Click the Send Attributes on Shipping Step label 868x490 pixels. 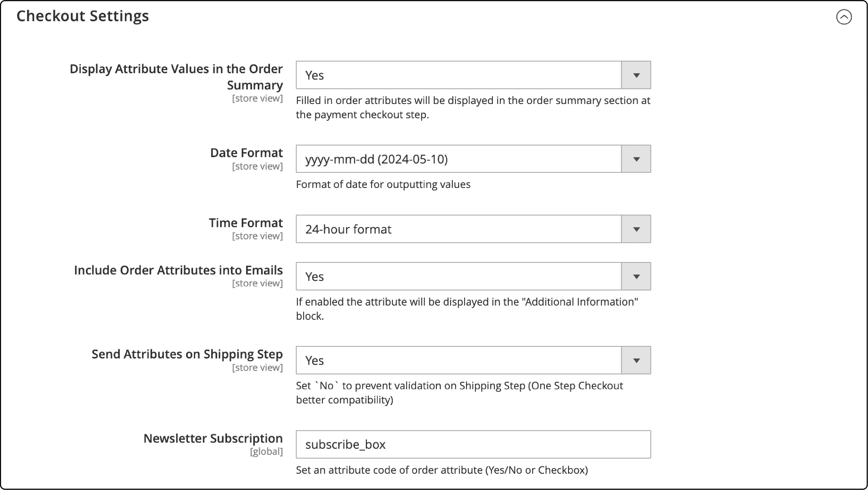point(187,354)
